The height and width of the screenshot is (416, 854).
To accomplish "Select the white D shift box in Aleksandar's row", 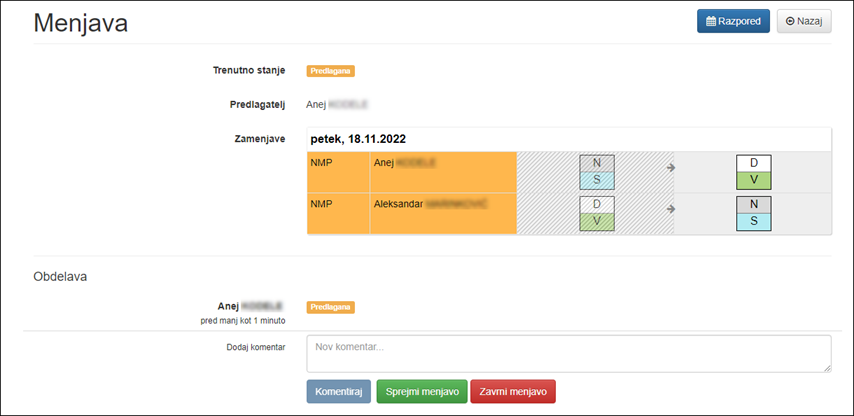I will coord(596,204).
